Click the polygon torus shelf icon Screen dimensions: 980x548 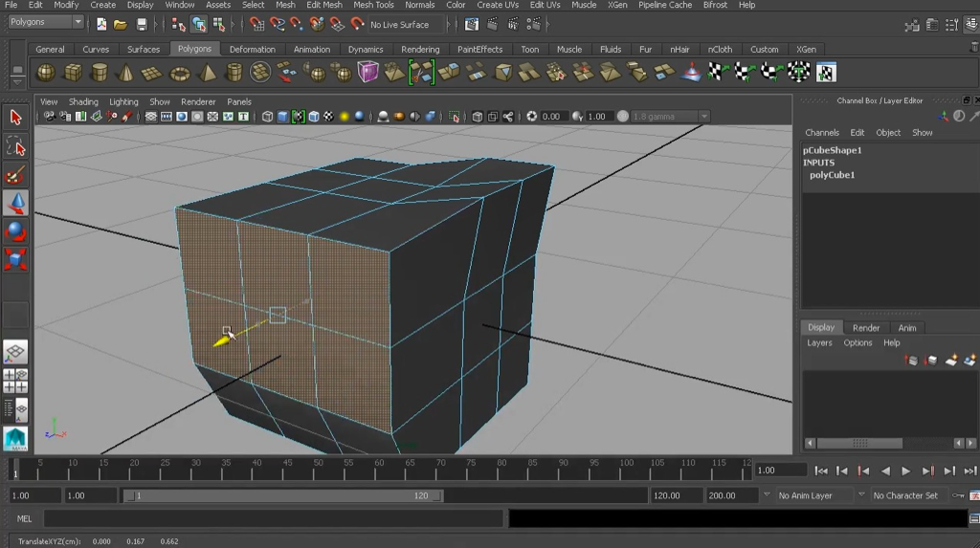click(180, 73)
